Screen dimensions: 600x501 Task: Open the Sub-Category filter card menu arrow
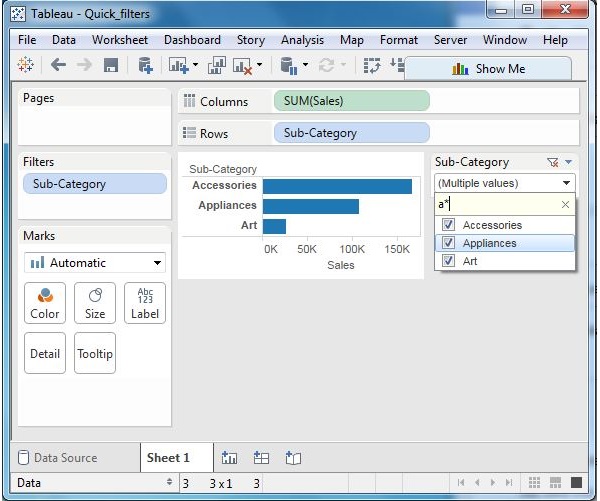click(569, 162)
